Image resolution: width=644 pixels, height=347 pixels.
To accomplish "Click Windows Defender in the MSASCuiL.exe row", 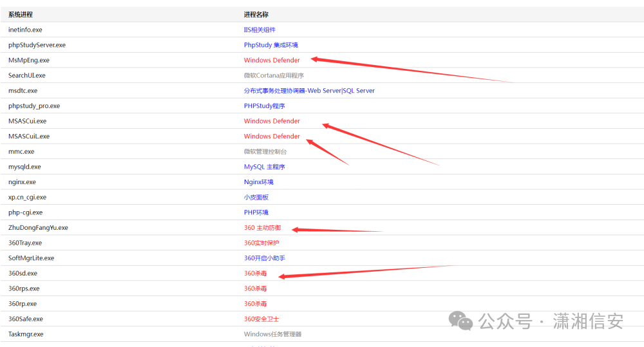I will (x=272, y=136).
